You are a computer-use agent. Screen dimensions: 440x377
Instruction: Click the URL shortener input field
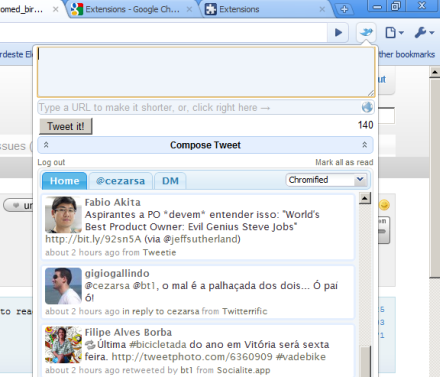tap(200, 107)
